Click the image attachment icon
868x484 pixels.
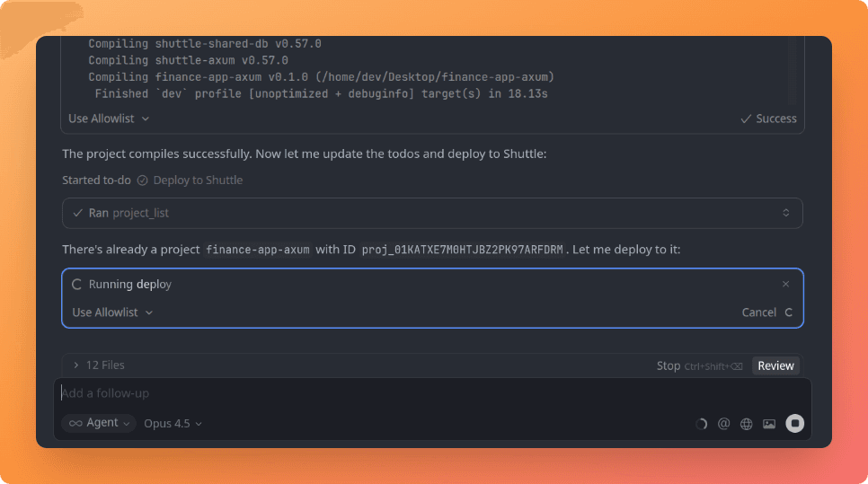tap(768, 424)
